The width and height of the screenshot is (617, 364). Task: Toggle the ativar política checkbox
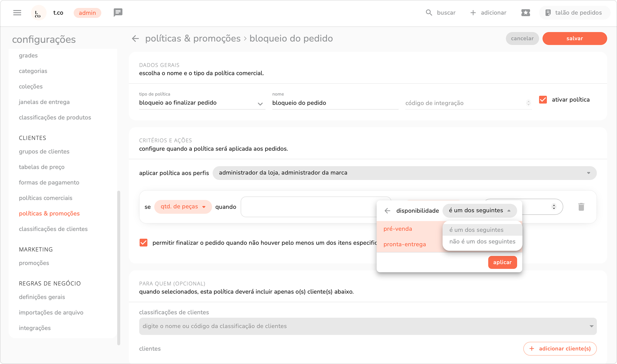point(543,100)
